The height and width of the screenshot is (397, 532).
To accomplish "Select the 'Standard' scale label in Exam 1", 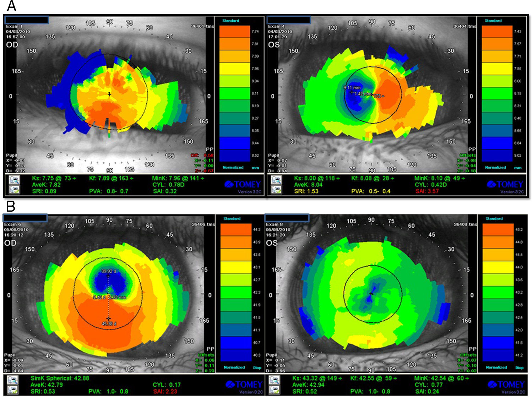I will point(230,21).
